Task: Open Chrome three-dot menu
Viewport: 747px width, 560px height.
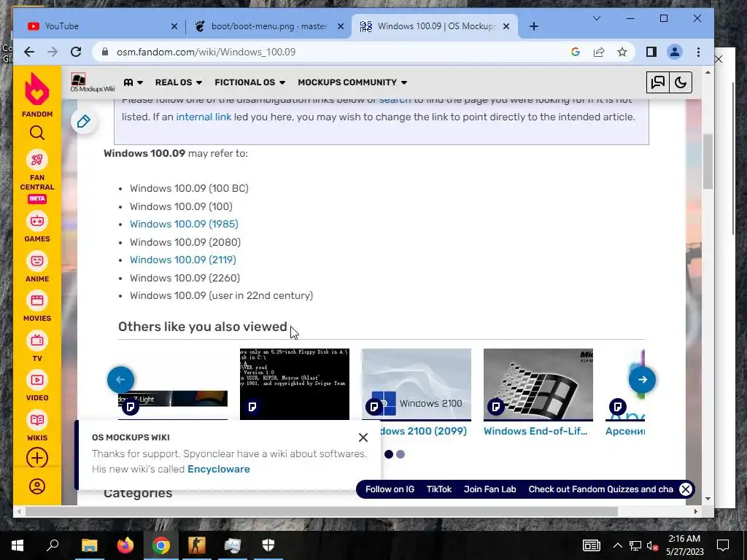Action: (698, 52)
